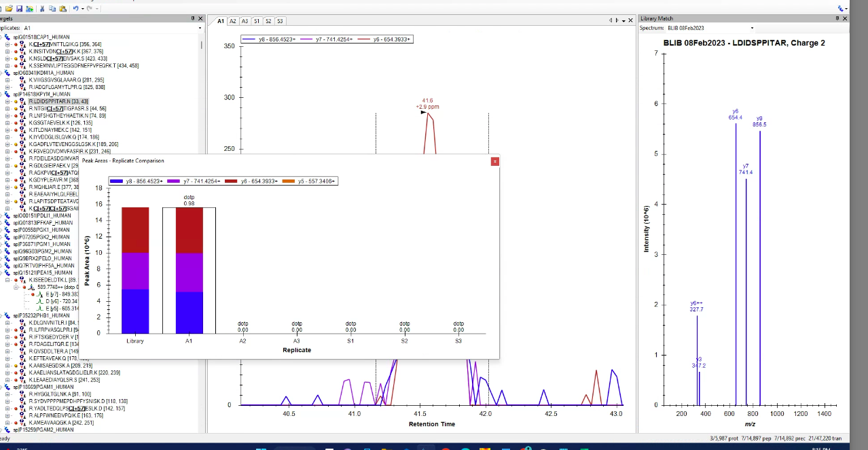Open the Replicates dropdown in Targets panel
868x450 pixels.
[x=200, y=28]
